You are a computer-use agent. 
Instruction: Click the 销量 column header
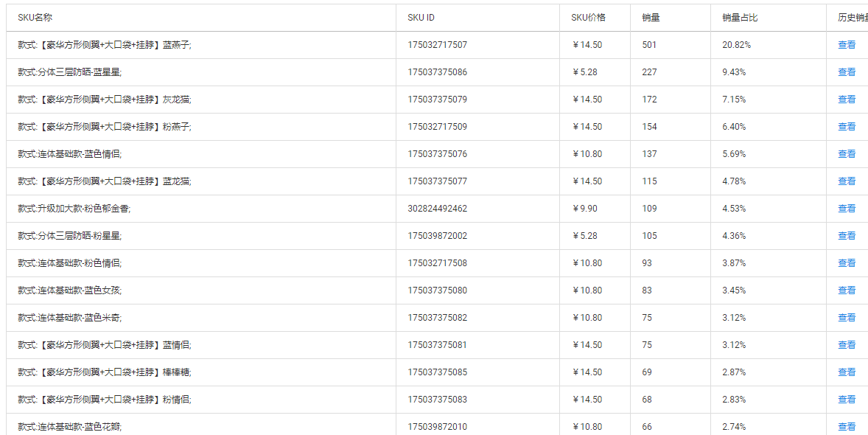651,18
